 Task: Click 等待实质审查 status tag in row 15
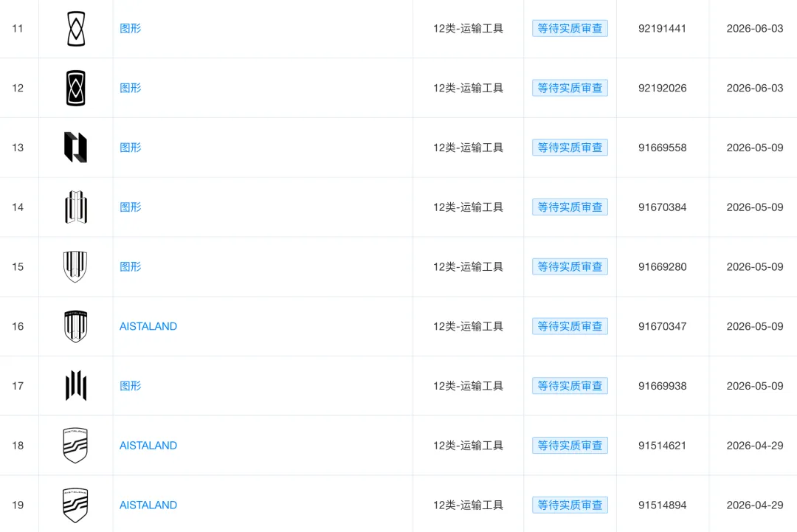tap(570, 267)
